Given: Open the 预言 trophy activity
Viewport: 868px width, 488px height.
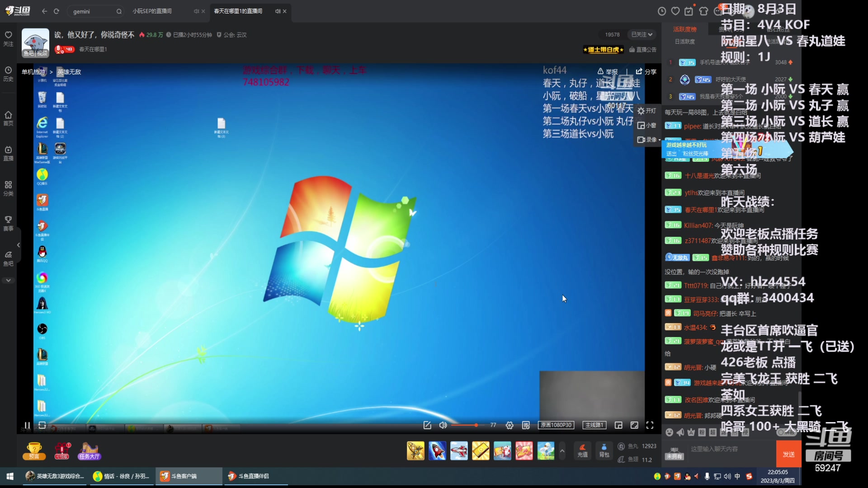Looking at the screenshot, I should point(34,451).
